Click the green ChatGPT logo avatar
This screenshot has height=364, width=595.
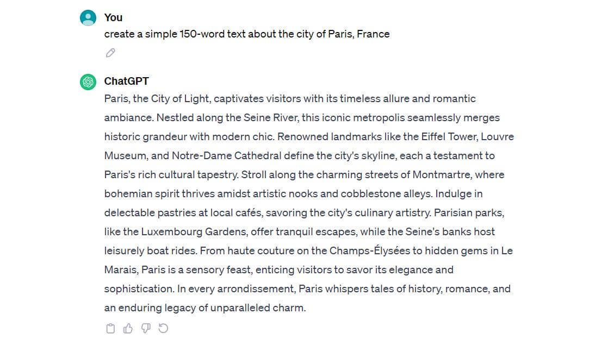88,82
